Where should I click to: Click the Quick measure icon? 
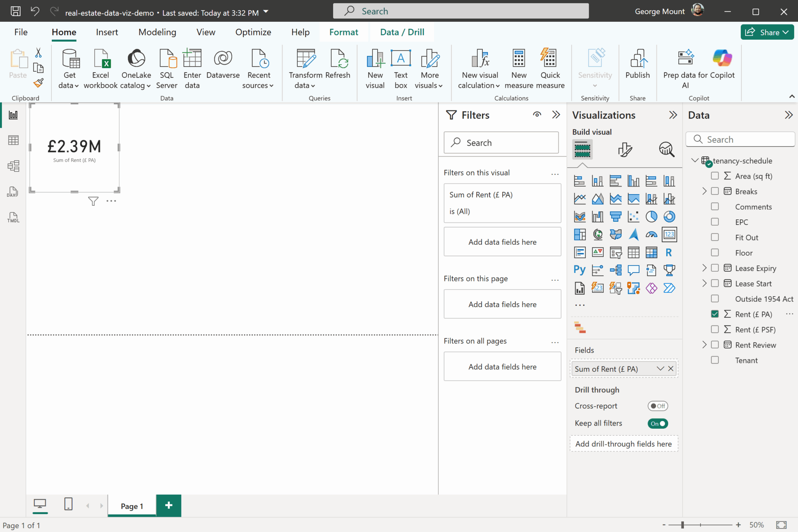[550, 68]
